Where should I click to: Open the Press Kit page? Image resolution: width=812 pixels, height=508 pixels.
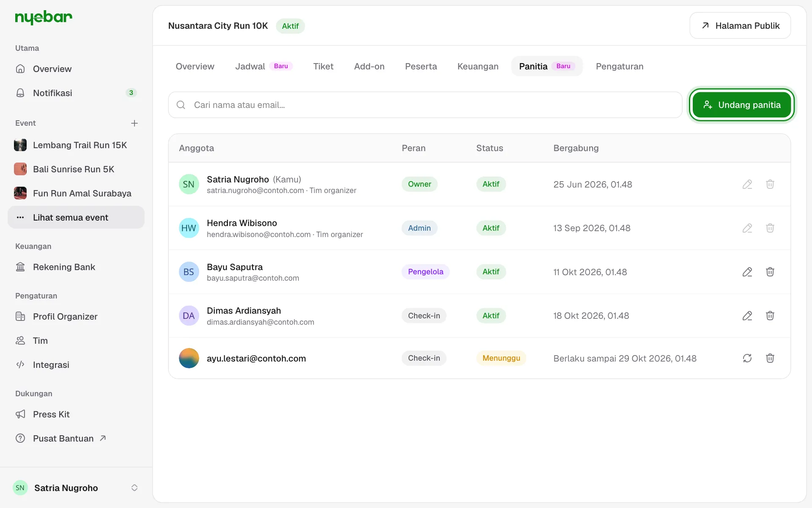[x=76, y=414]
